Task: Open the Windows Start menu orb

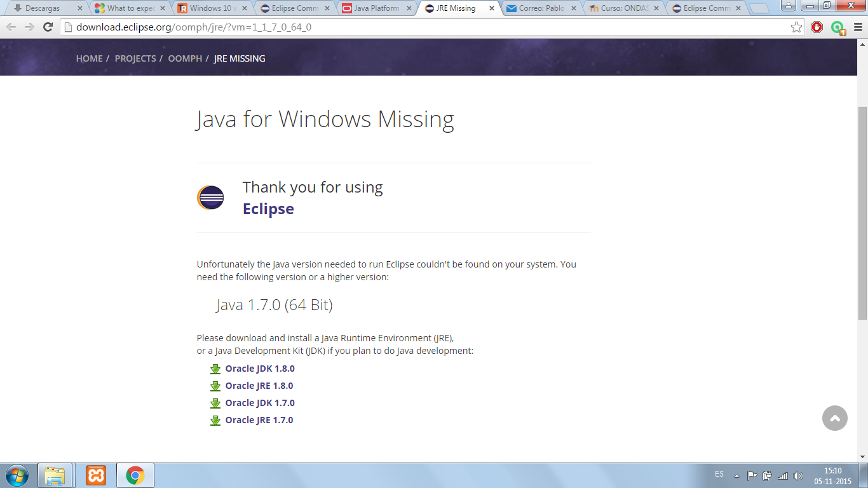Action: (x=17, y=475)
